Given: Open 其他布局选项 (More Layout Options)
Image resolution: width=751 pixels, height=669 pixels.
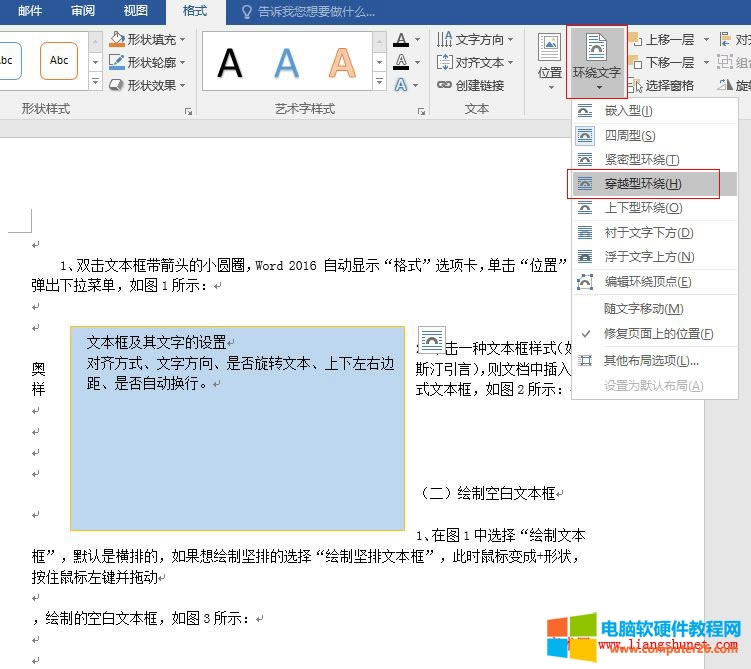Looking at the screenshot, I should click(x=651, y=360).
